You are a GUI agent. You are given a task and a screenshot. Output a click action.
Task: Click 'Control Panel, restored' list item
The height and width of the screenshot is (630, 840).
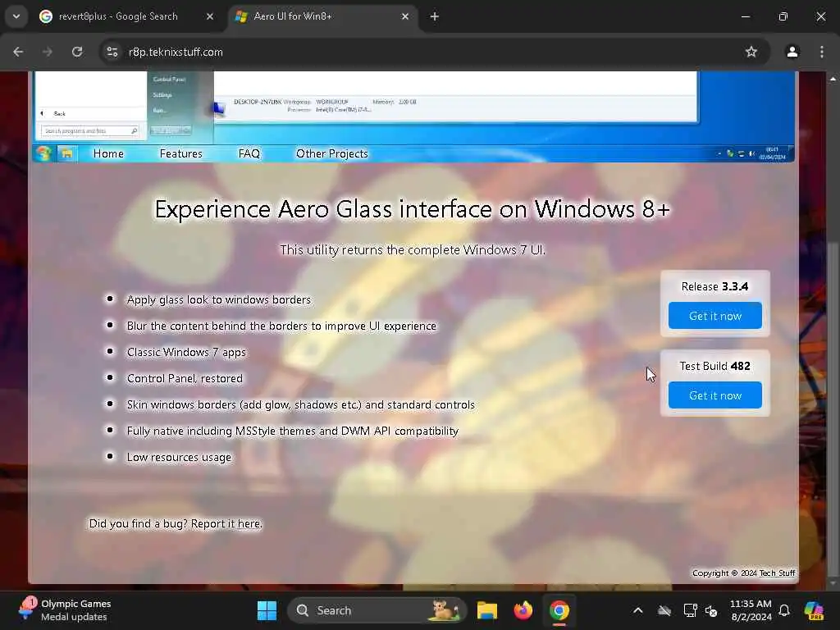(x=185, y=379)
